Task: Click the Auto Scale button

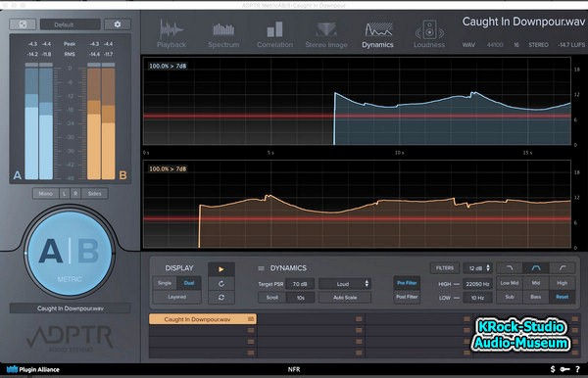Action: click(345, 298)
